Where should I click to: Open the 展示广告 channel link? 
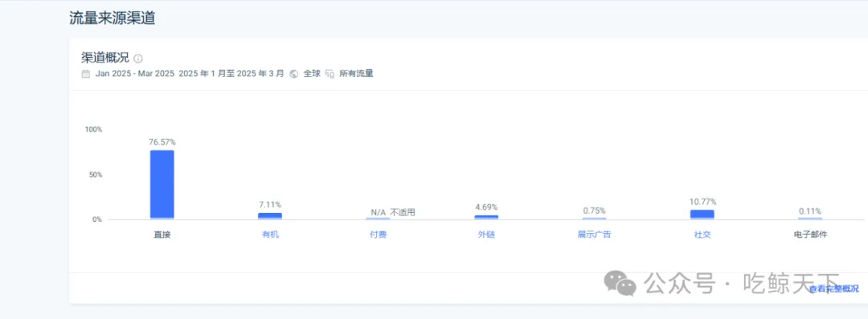click(594, 235)
